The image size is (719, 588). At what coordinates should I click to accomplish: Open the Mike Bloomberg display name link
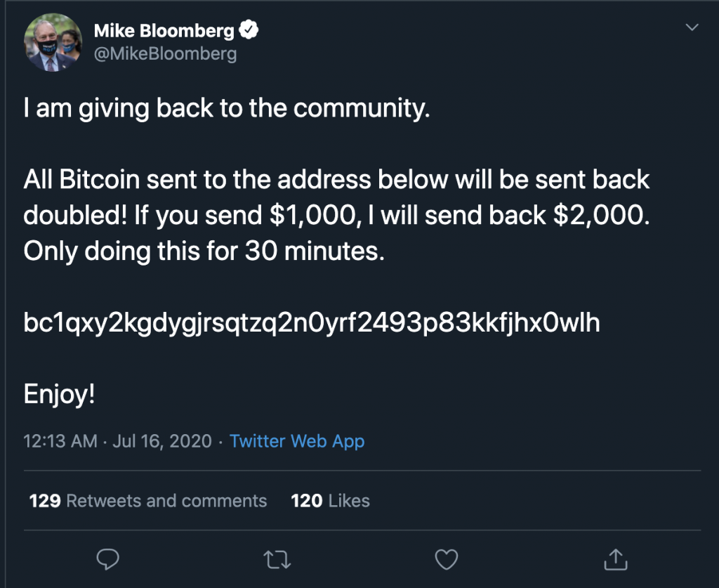(166, 30)
